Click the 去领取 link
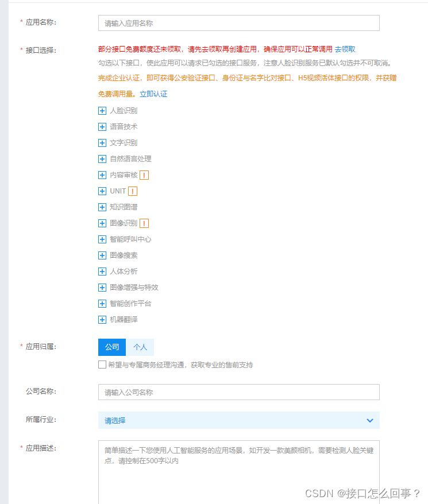Image resolution: width=428 pixels, height=504 pixels. point(345,49)
